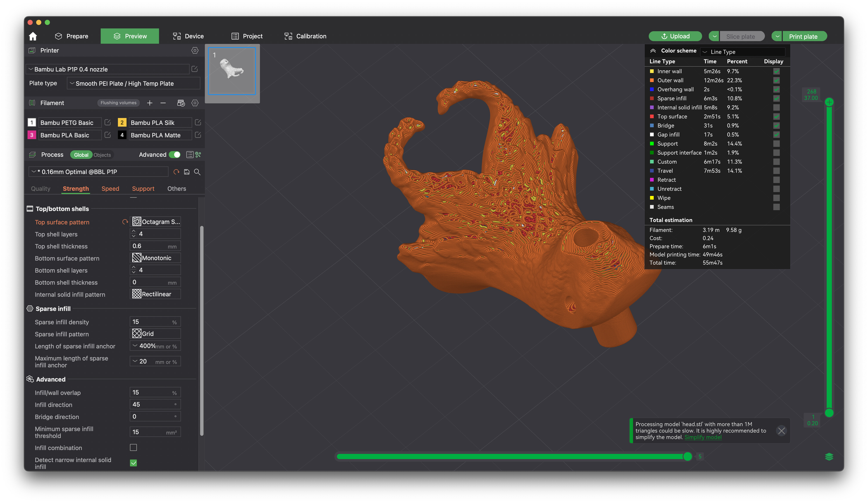Change filament 2 yellow color swatch

[122, 122]
